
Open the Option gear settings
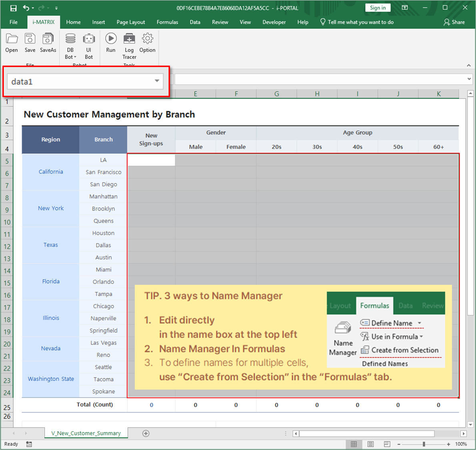148,39
